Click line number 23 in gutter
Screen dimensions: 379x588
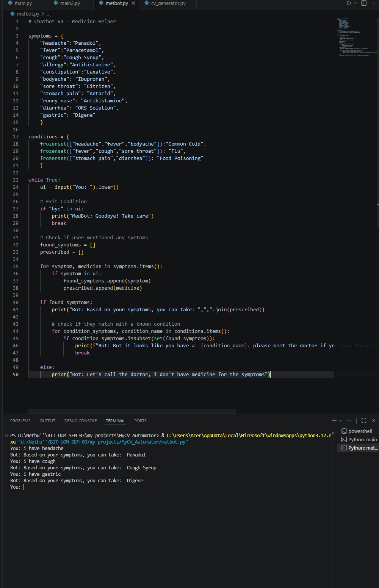point(16,180)
